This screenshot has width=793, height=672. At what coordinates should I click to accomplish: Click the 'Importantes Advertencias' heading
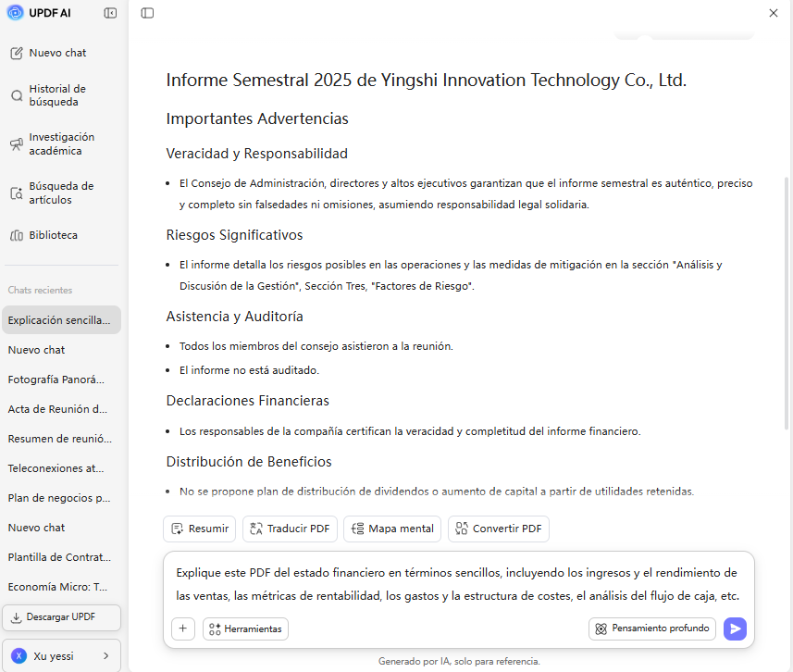click(257, 118)
